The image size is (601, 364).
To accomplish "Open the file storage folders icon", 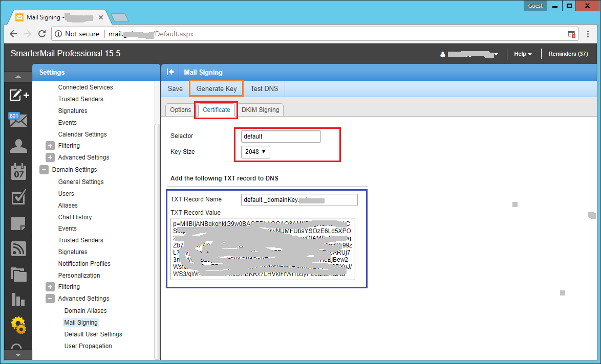I will click(x=18, y=275).
